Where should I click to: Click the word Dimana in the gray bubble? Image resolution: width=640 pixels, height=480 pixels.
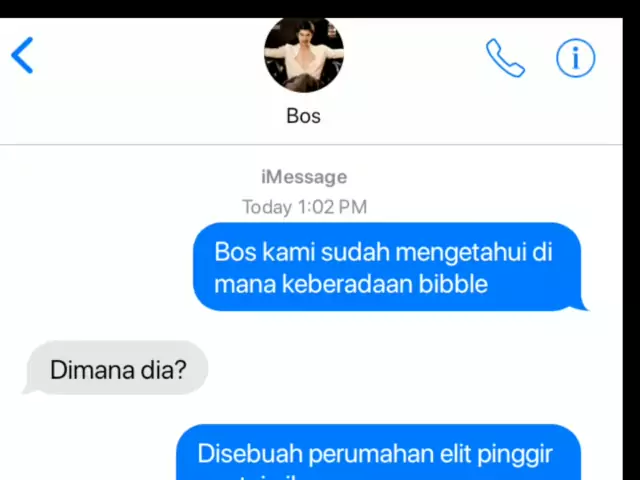[92, 370]
